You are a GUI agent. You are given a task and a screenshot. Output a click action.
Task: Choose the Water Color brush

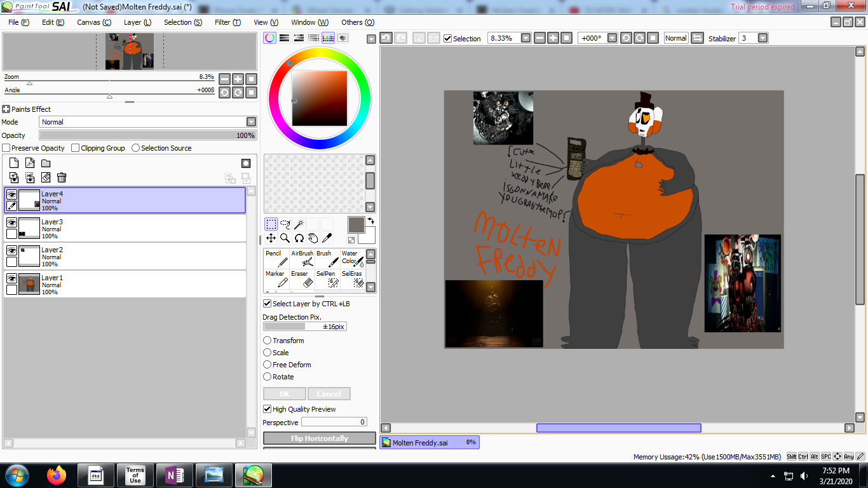(x=353, y=258)
